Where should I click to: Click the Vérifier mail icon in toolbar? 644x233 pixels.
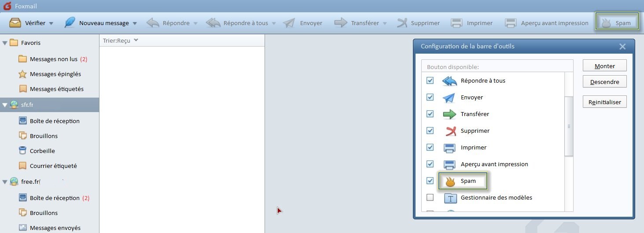click(15, 23)
